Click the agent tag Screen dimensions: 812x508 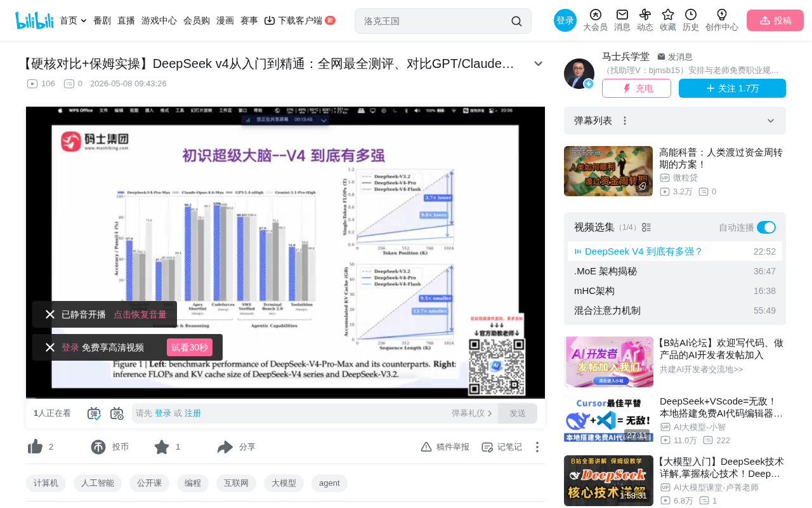[x=329, y=483]
